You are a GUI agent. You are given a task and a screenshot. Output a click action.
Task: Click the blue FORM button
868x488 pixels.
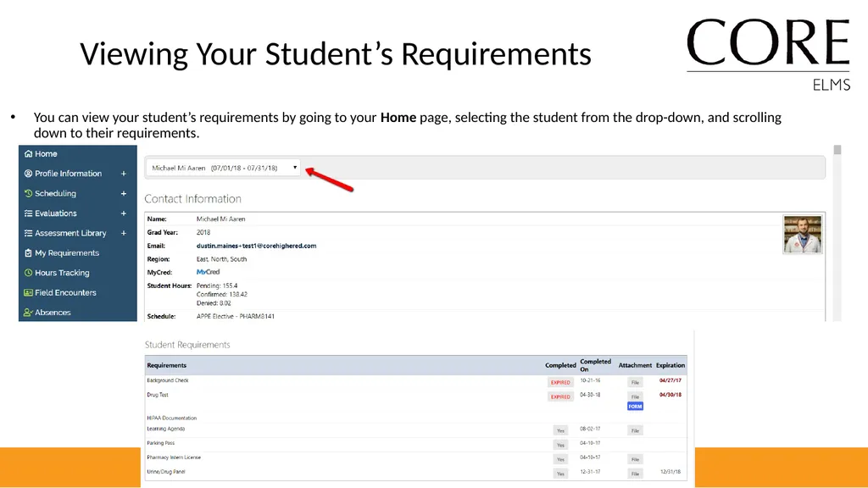(635, 407)
